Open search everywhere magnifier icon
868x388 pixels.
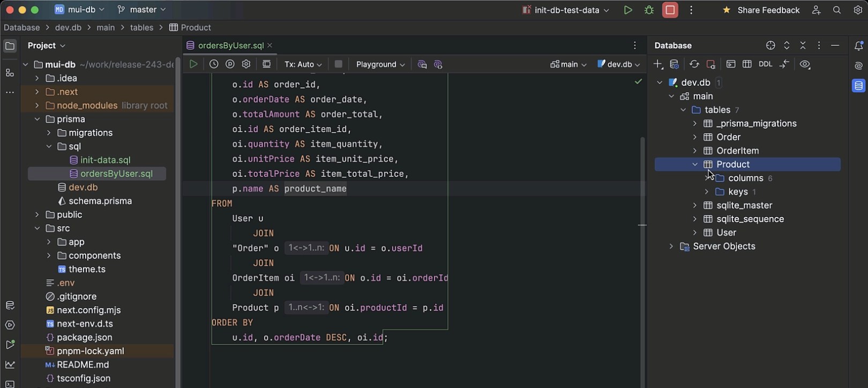tap(837, 10)
